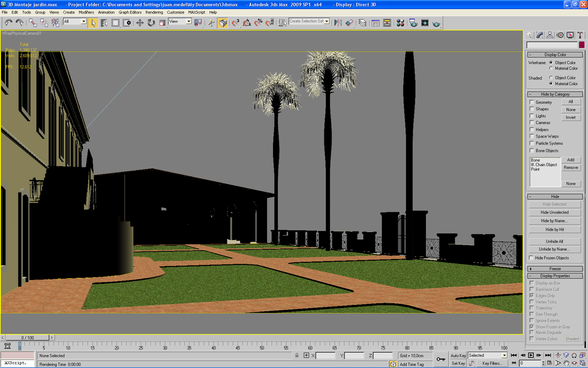This screenshot has width=588, height=368.
Task: Select Wireframe Material Color radio button
Action: (551, 69)
